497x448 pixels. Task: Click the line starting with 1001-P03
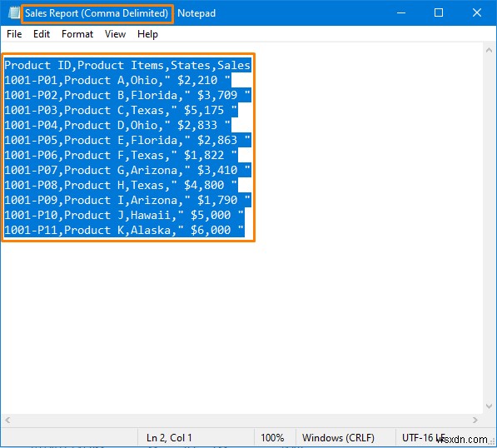(121, 110)
